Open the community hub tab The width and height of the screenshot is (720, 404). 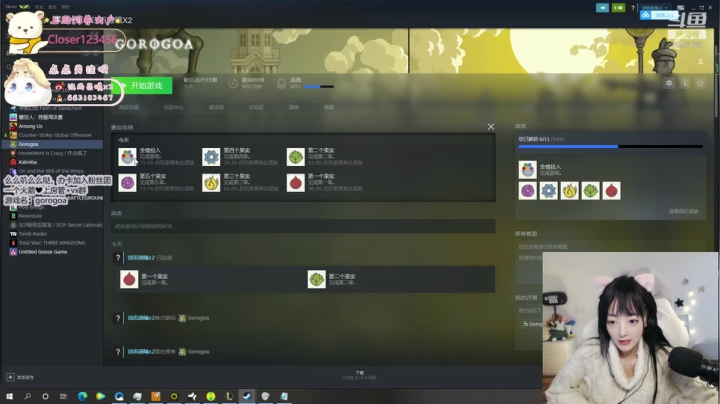pos(173,107)
